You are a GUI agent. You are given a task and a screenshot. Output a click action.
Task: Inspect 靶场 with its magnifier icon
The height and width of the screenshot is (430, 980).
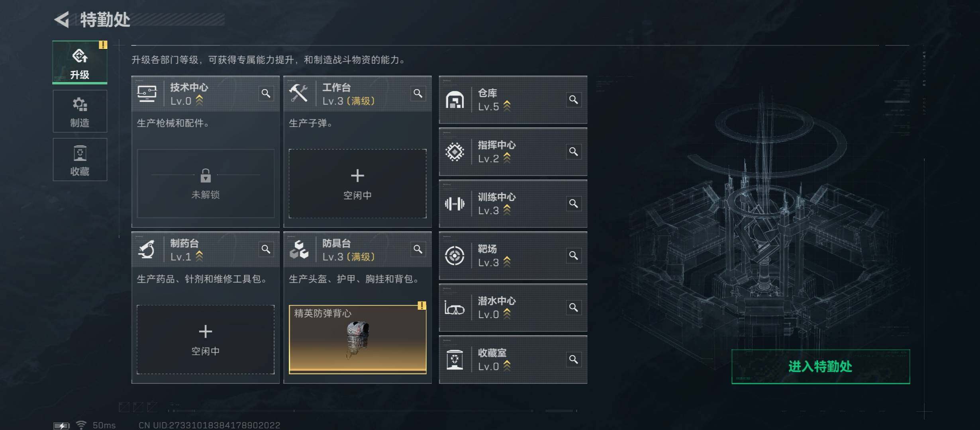pos(574,256)
